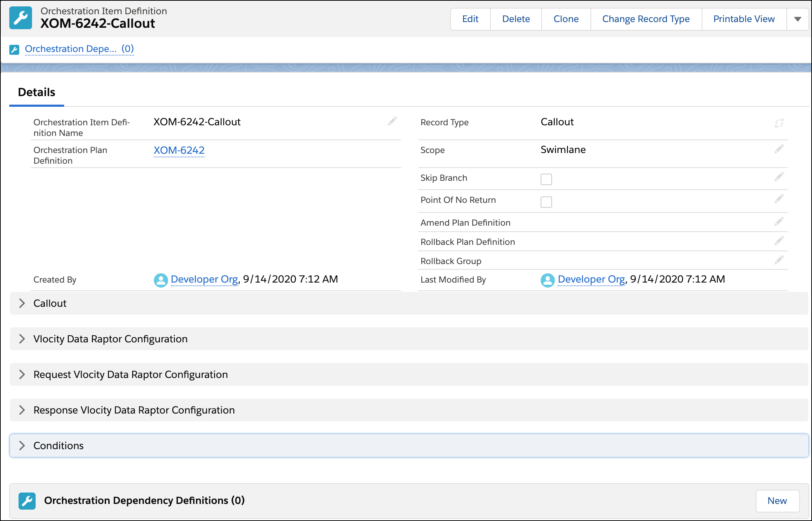812x521 pixels.
Task: Click the wrench icon beside Orchestration Depe... link
Action: tap(14, 49)
